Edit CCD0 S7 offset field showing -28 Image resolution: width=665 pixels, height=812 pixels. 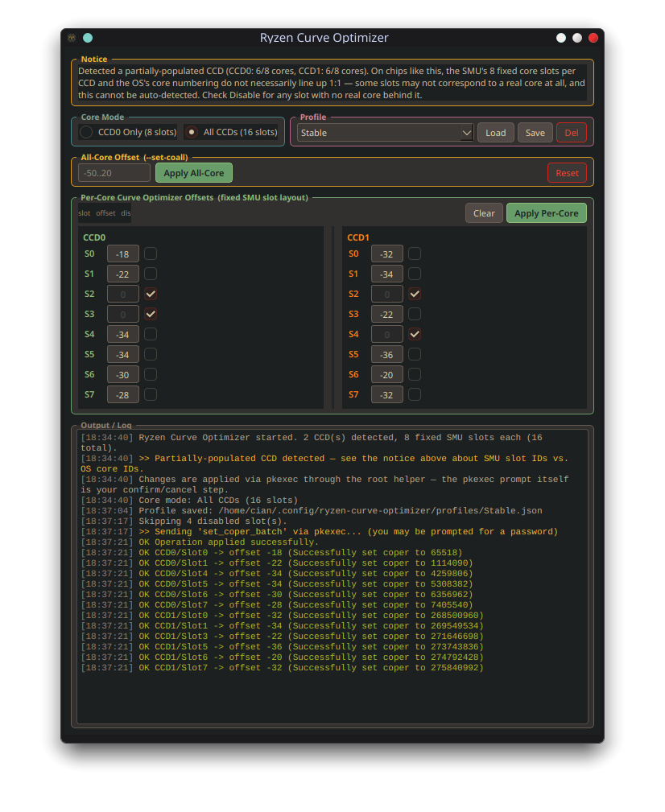click(122, 394)
